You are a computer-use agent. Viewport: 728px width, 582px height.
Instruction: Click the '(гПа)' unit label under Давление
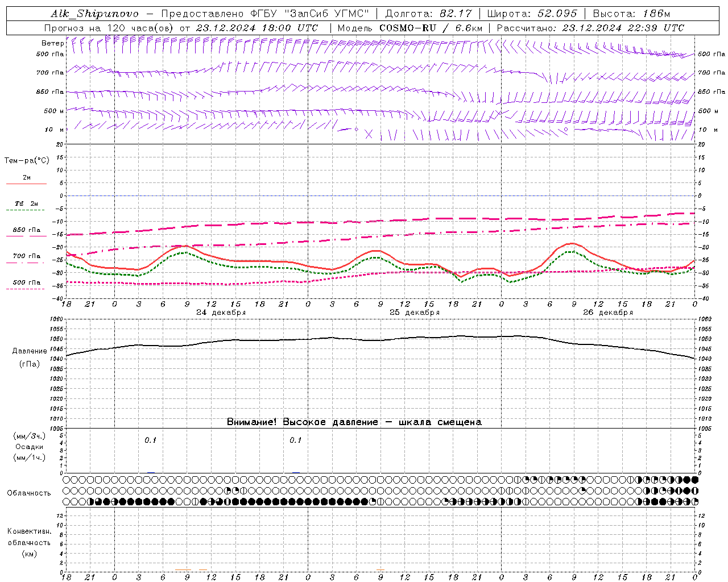[30, 364]
